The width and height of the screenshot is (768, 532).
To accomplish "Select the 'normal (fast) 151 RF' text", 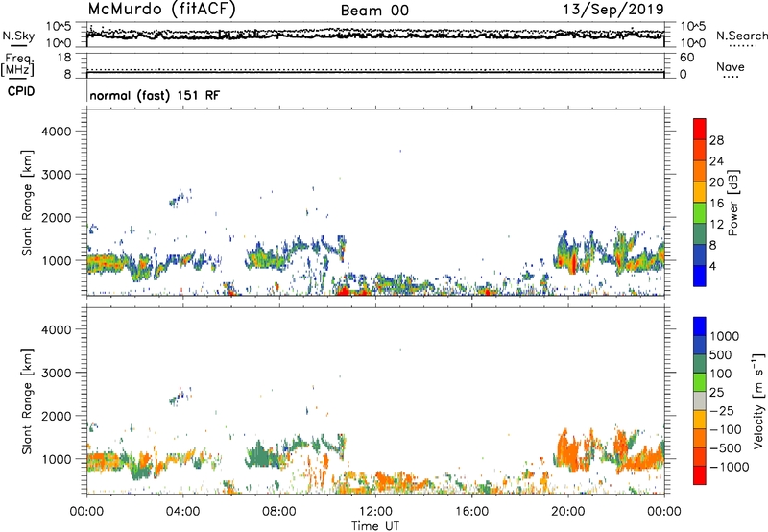I will pos(155,95).
